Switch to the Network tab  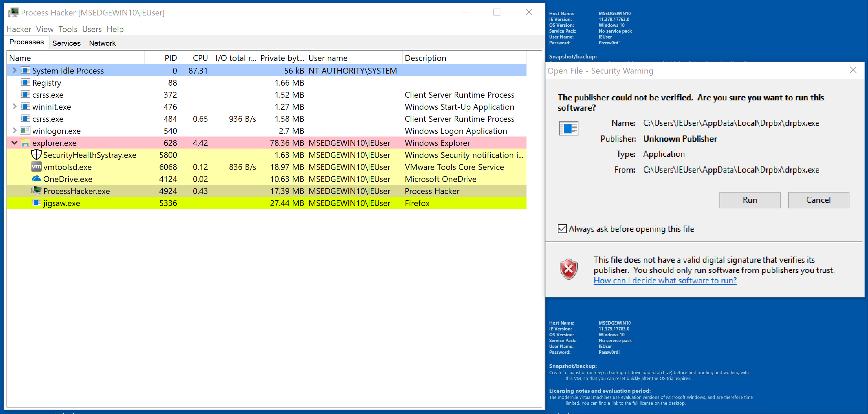pos(102,43)
